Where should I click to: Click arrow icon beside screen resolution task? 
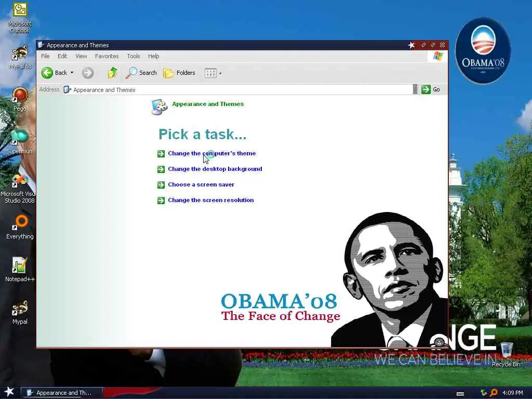click(161, 201)
